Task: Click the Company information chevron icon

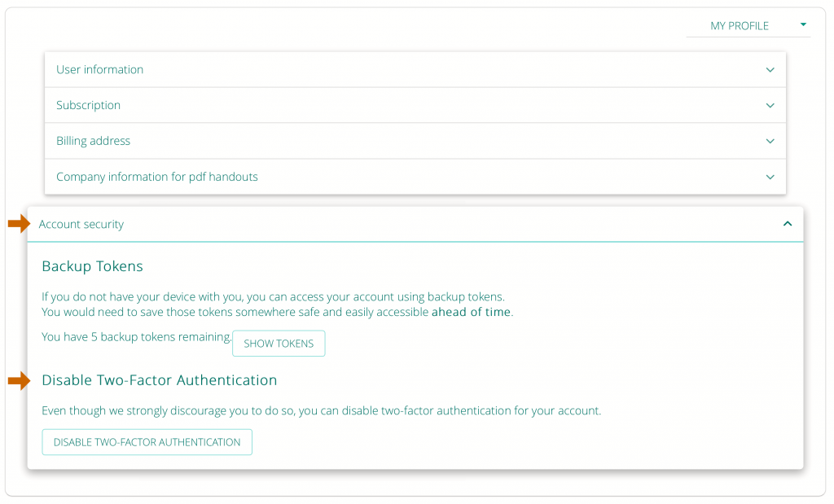Action: click(x=770, y=177)
